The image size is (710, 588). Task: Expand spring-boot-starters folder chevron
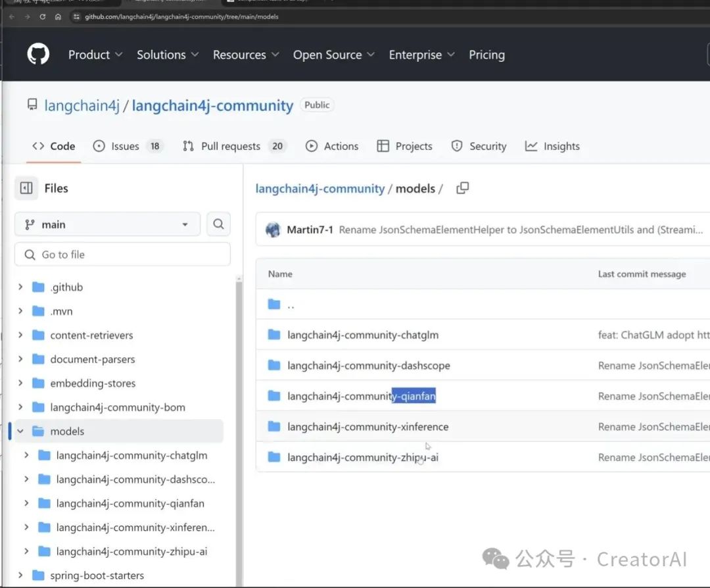20,576
